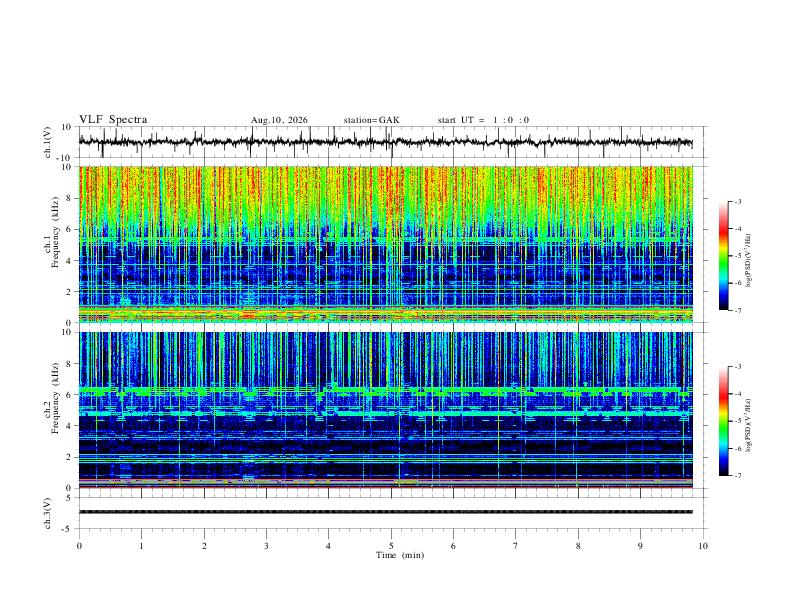
Task: Click the ch.3 waveform trace panel
Action: point(392,513)
